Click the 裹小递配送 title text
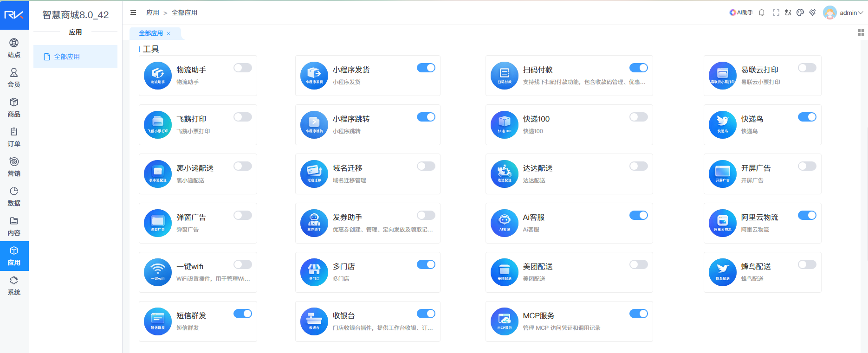This screenshot has height=353, width=868. pos(195,168)
